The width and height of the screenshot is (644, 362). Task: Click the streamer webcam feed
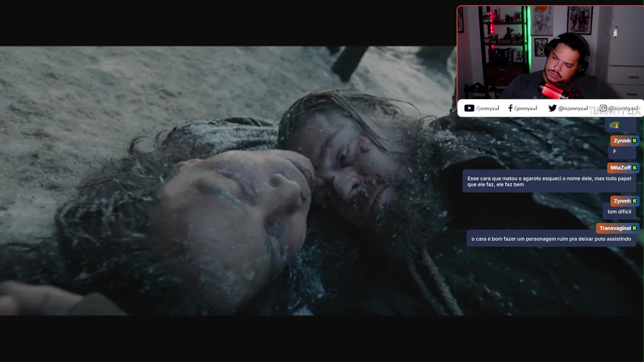(550, 52)
